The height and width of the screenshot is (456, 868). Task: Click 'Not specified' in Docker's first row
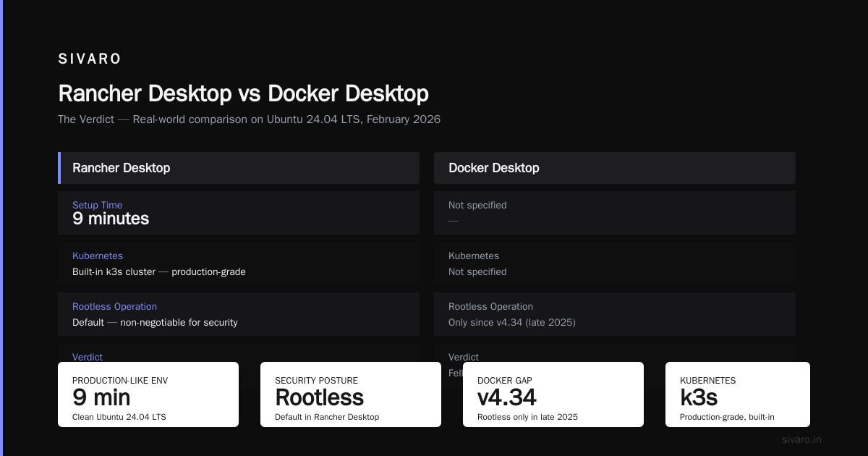click(x=477, y=206)
